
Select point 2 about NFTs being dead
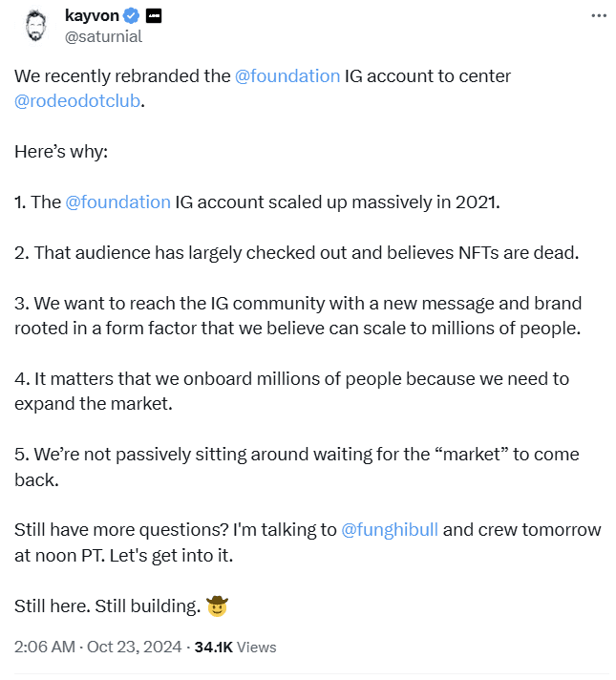point(297,253)
